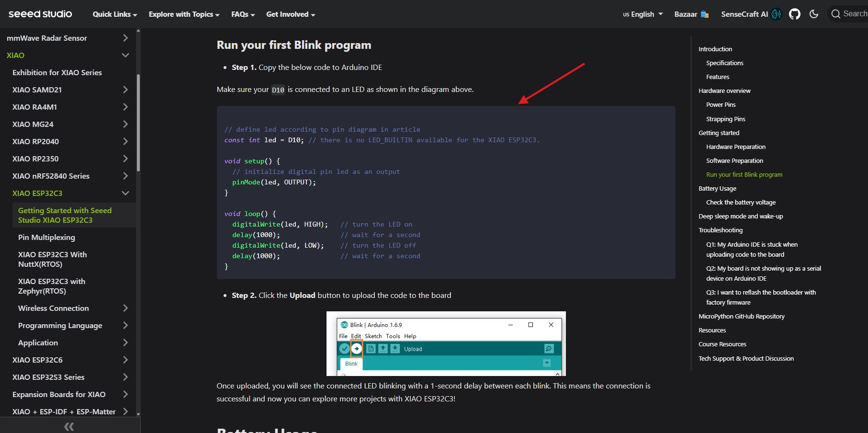868x433 pixels.
Task: Open XIAO + ESP-IDF + ESP-Matter item
Action: click(x=64, y=411)
